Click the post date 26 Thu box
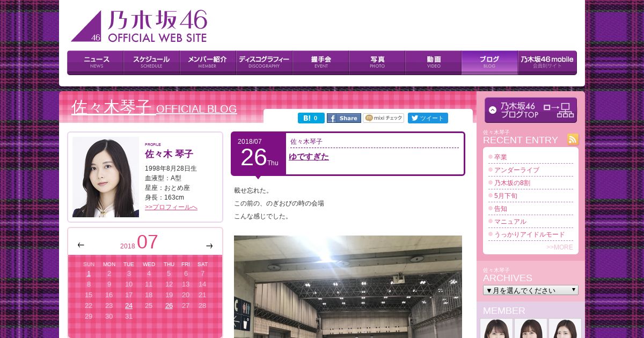Viewport: 644px width, 338px height. coord(259,154)
